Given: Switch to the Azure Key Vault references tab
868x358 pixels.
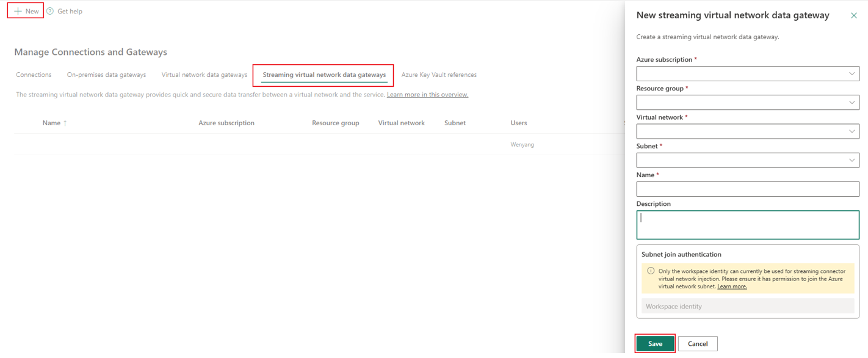Looking at the screenshot, I should pos(438,74).
